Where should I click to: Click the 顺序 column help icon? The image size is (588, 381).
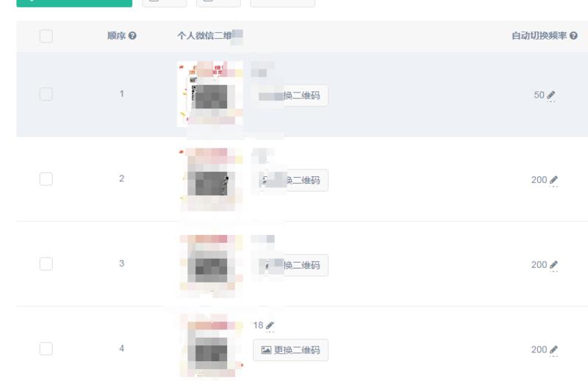pos(132,36)
